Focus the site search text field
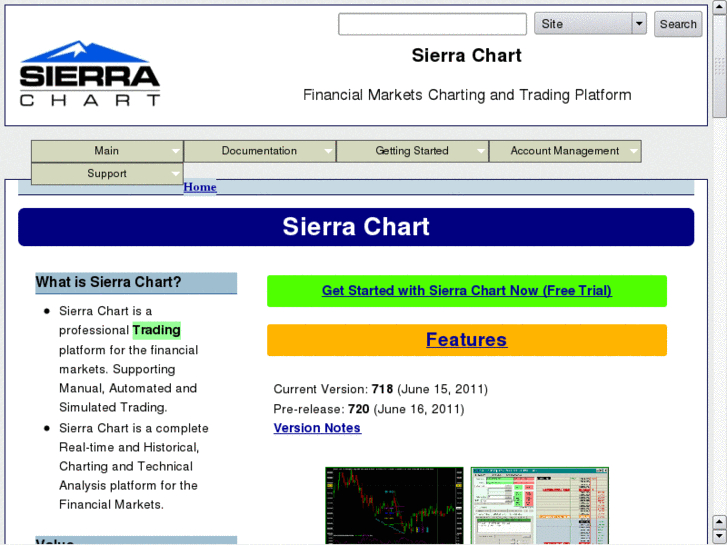The image size is (727, 545). pyautogui.click(x=432, y=24)
